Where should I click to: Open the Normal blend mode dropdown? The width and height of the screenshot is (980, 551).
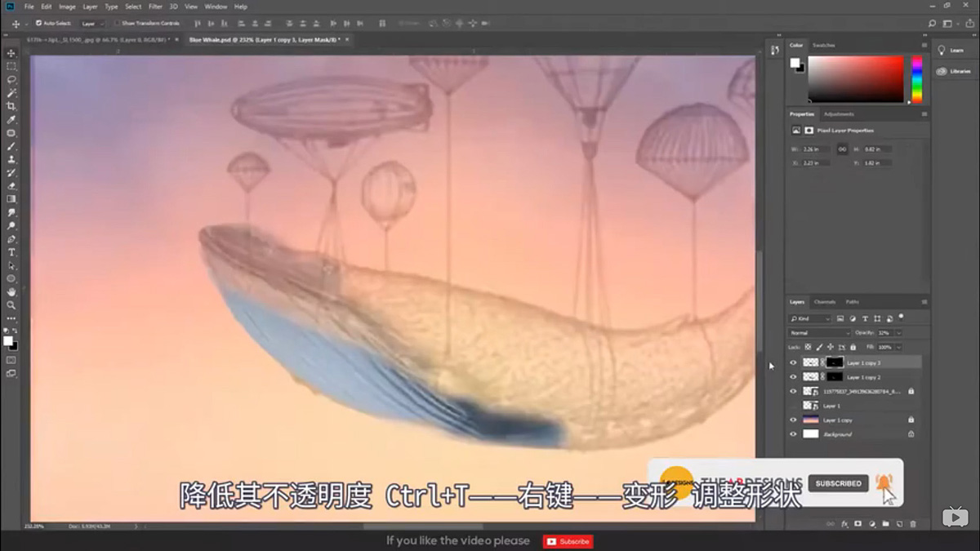point(820,333)
